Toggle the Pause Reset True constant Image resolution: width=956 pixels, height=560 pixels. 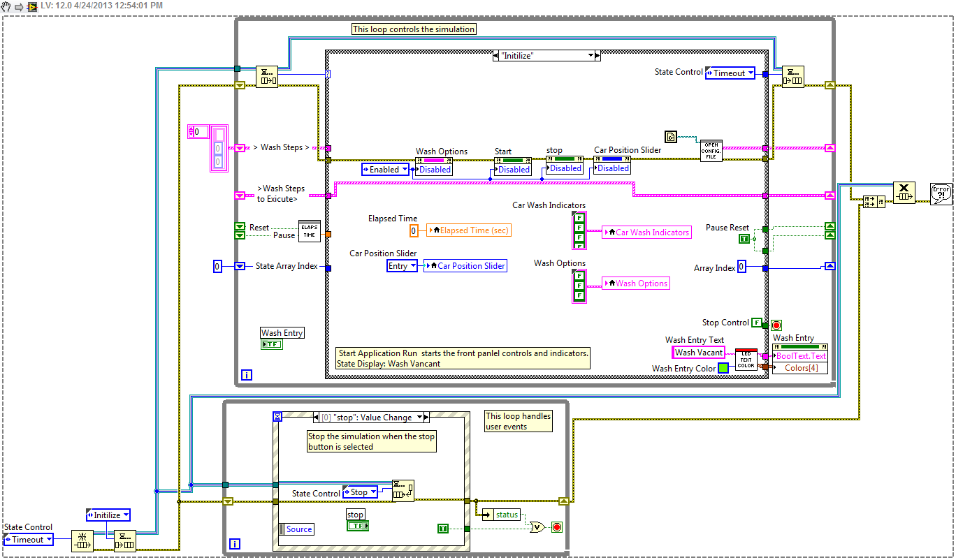[744, 239]
